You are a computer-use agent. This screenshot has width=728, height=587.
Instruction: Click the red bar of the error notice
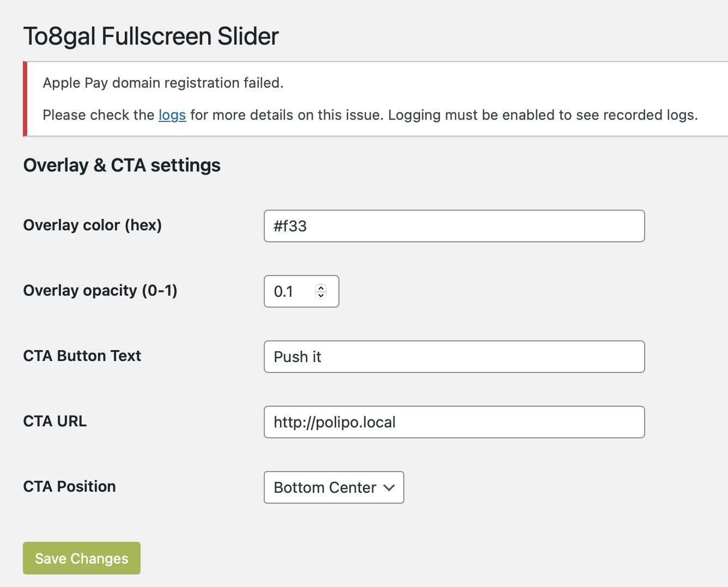coord(25,99)
